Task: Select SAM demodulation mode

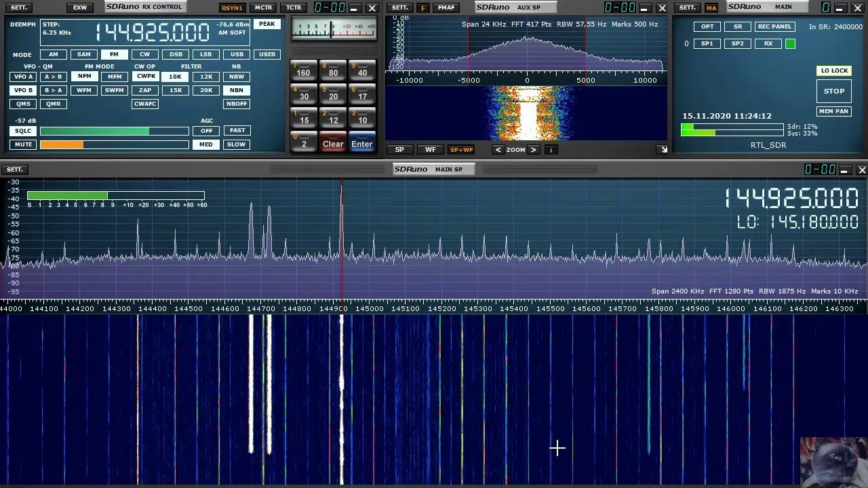Action: (84, 54)
